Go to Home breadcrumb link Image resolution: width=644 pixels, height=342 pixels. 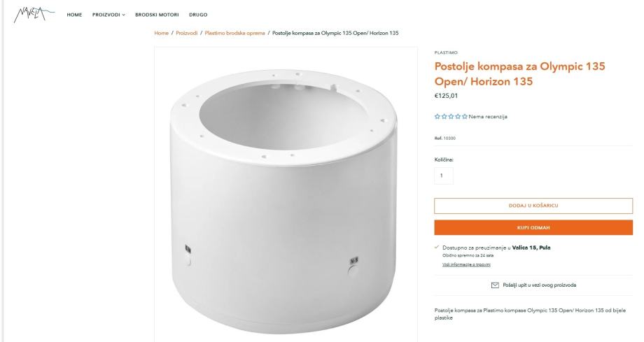point(162,33)
